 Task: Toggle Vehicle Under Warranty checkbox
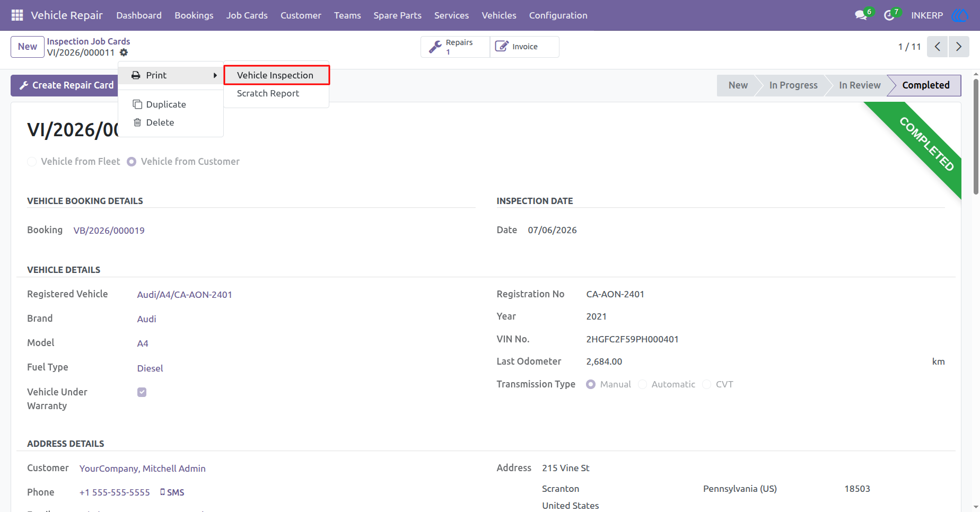coord(142,392)
